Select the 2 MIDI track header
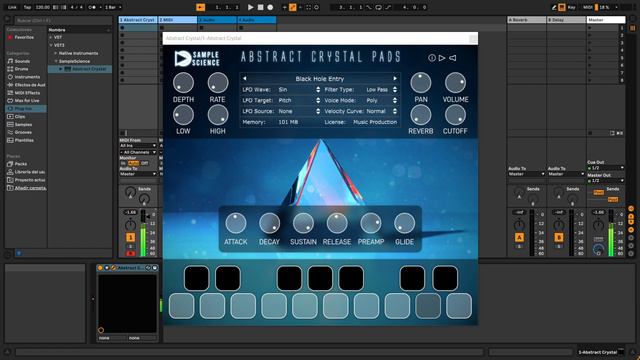 click(x=178, y=20)
